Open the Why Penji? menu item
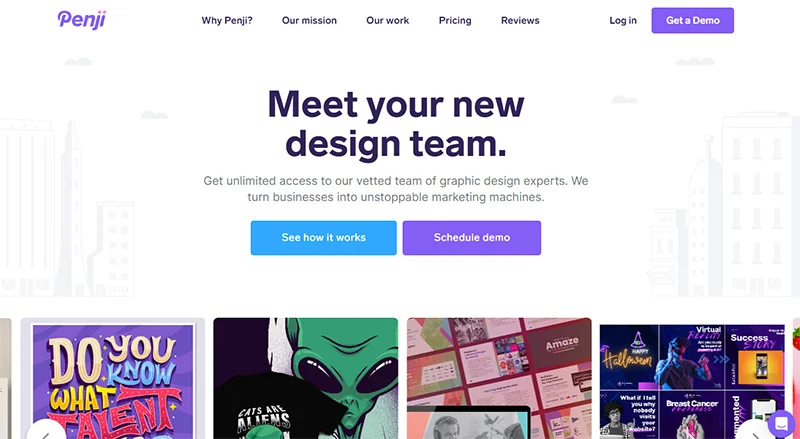The width and height of the screenshot is (800, 439). (x=227, y=20)
